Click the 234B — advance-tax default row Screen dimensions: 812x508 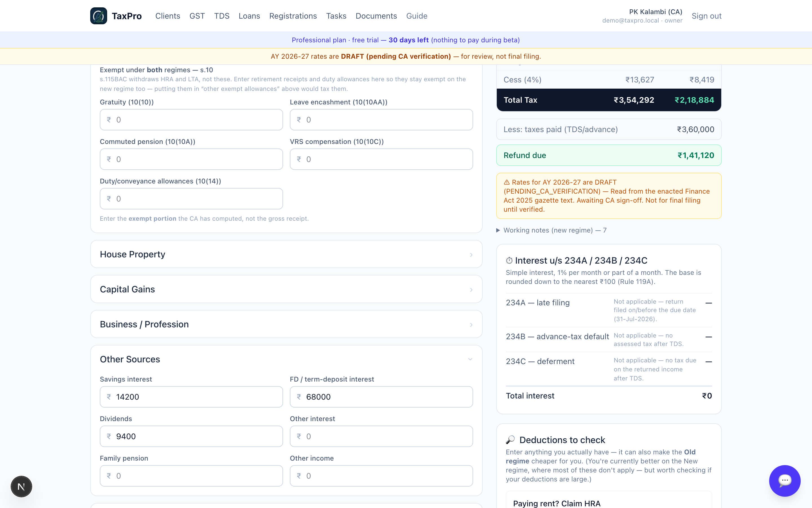tap(609, 340)
